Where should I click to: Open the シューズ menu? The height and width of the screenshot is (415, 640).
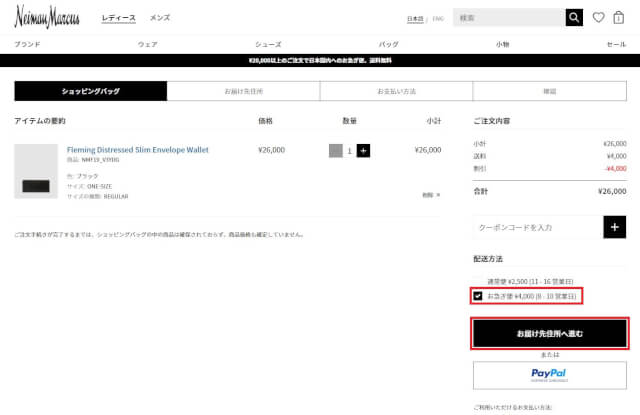[x=268, y=44]
